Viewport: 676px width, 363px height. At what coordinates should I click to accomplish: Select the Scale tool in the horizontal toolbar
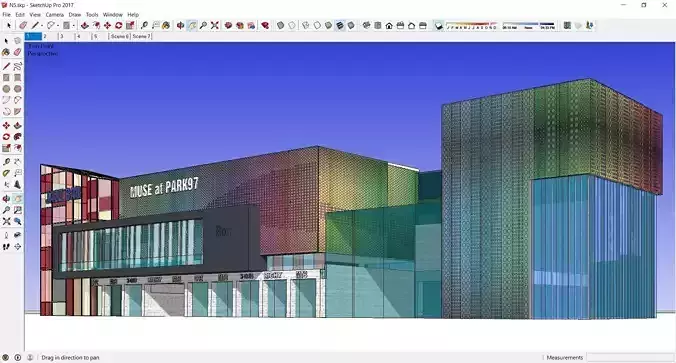pos(130,26)
